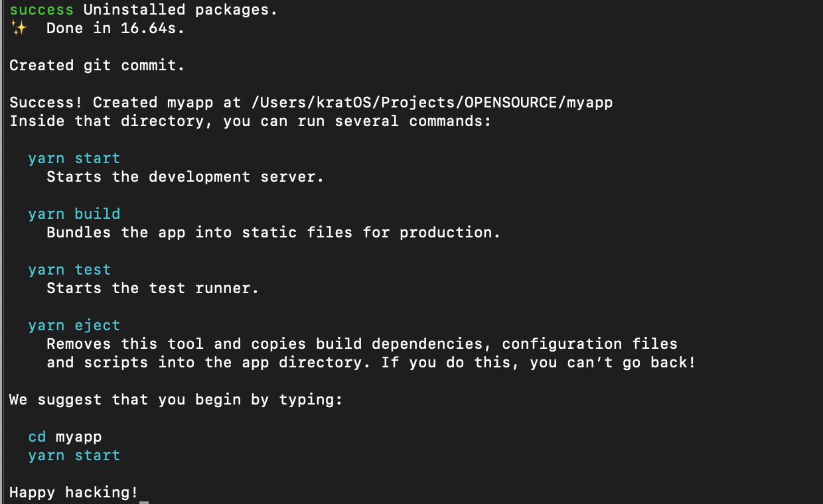Click yarn start below cd myapp

[x=74, y=456]
